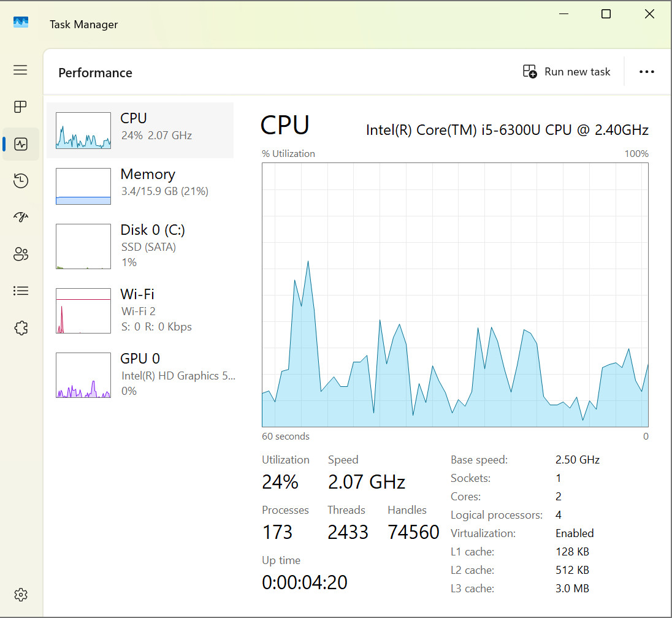The width and height of the screenshot is (672, 618).
Task: Open the Users page icon
Action: tap(21, 254)
